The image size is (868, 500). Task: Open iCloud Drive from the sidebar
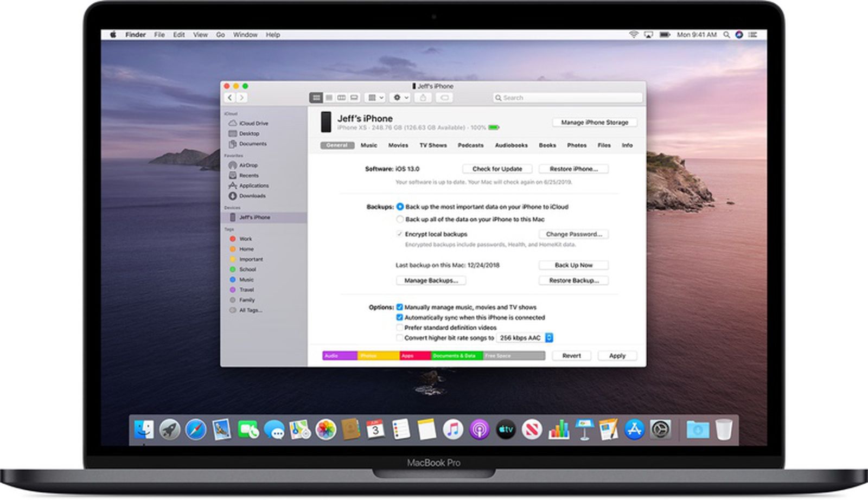click(x=254, y=123)
